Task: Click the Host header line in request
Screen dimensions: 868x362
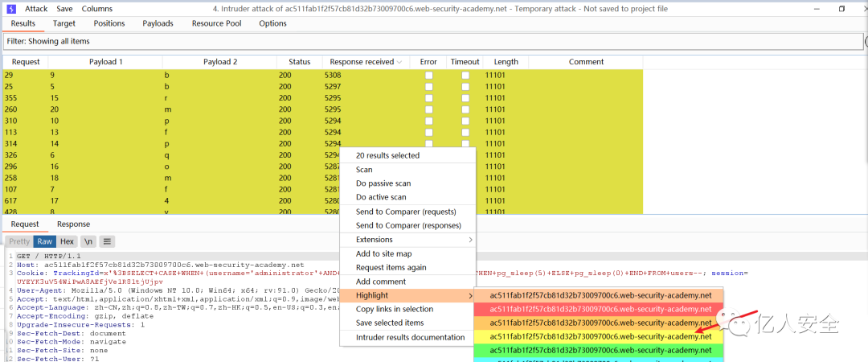Action: [x=161, y=265]
